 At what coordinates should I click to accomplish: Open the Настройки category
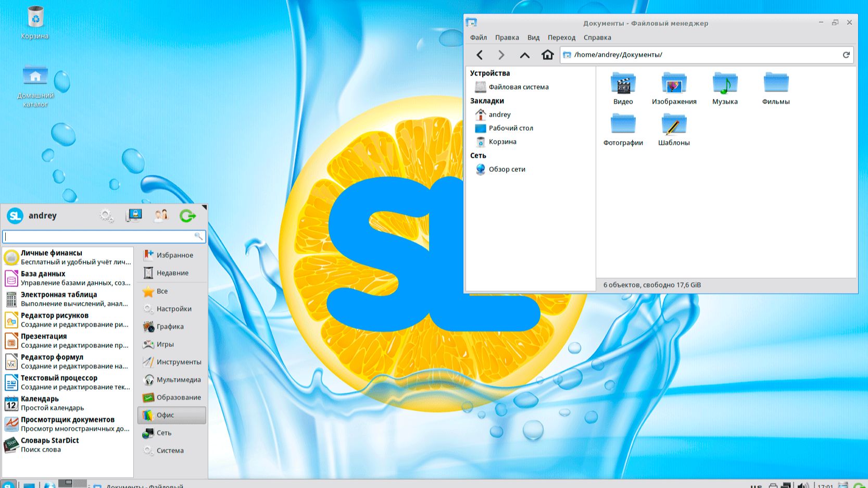(x=172, y=309)
